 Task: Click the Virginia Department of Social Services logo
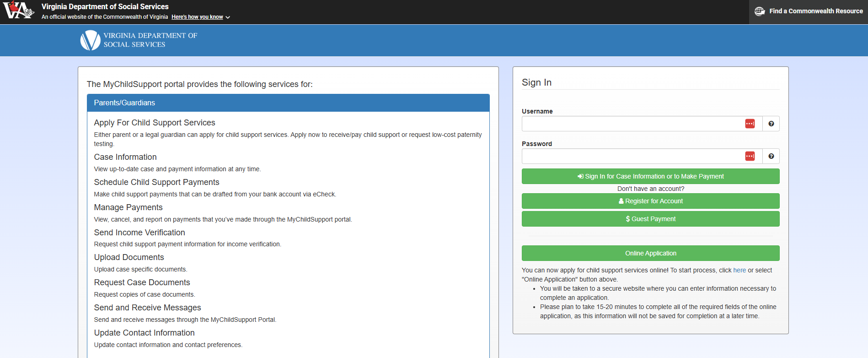coord(139,40)
